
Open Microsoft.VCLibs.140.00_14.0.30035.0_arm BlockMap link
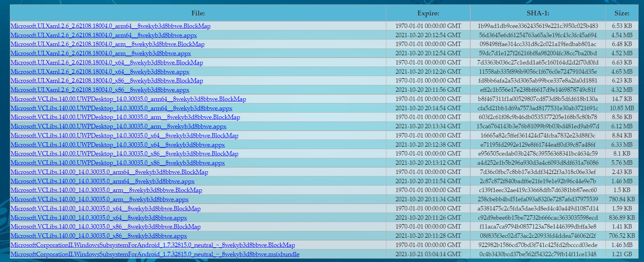pyautogui.click(x=106, y=190)
